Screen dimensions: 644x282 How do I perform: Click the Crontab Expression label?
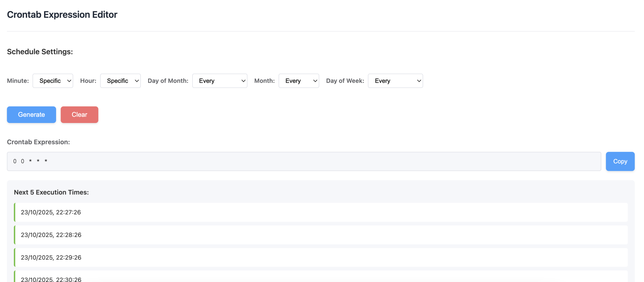(38, 142)
